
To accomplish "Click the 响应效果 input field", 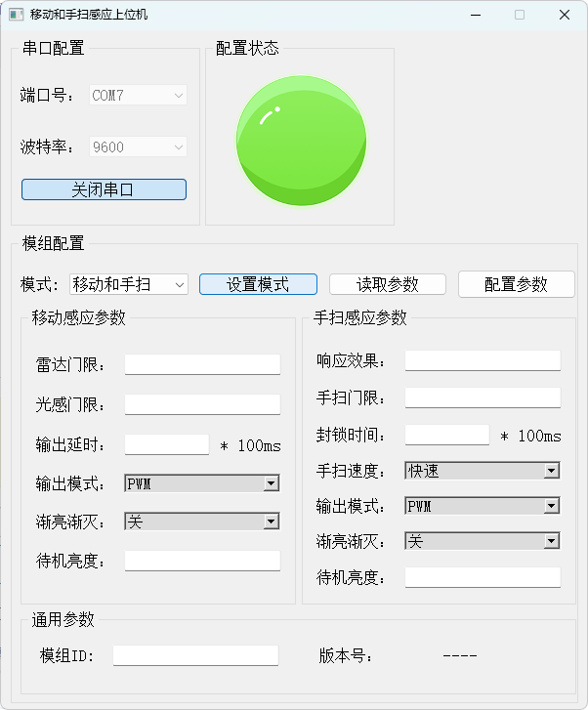I will 483,360.
